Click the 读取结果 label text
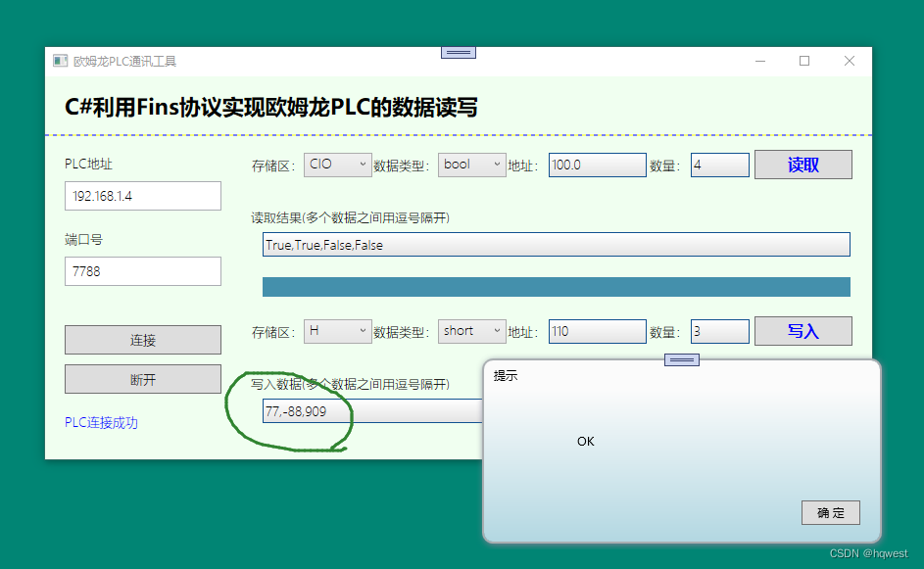Screen dimensions: 924x569 point(351,218)
